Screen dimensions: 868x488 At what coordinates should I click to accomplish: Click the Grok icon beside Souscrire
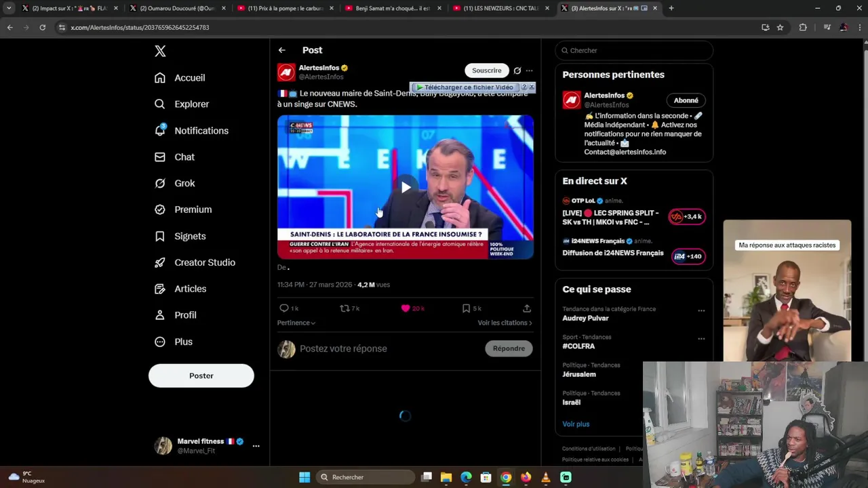(x=517, y=70)
